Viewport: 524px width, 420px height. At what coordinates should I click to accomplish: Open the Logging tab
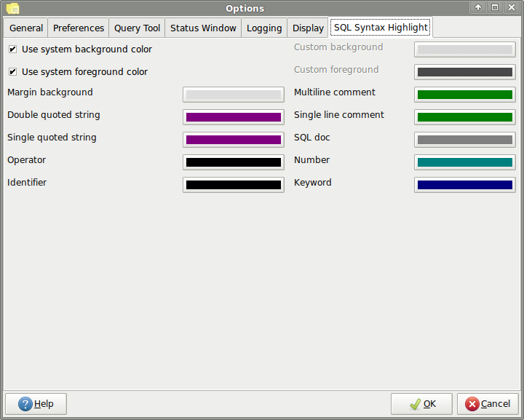point(264,28)
